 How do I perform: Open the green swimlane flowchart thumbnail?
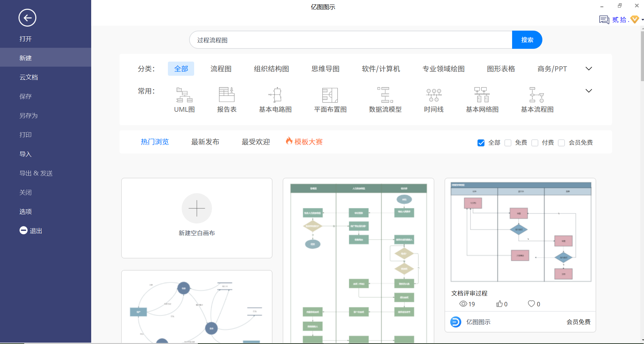click(358, 263)
